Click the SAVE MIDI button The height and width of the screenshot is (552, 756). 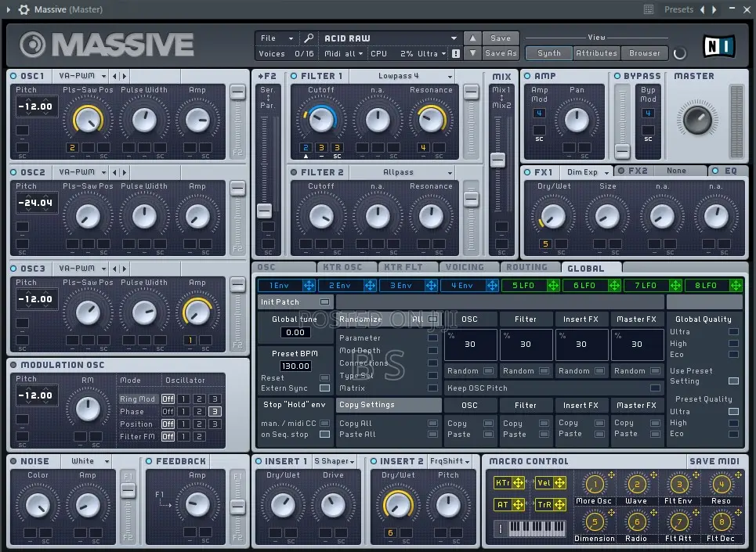[714, 461]
